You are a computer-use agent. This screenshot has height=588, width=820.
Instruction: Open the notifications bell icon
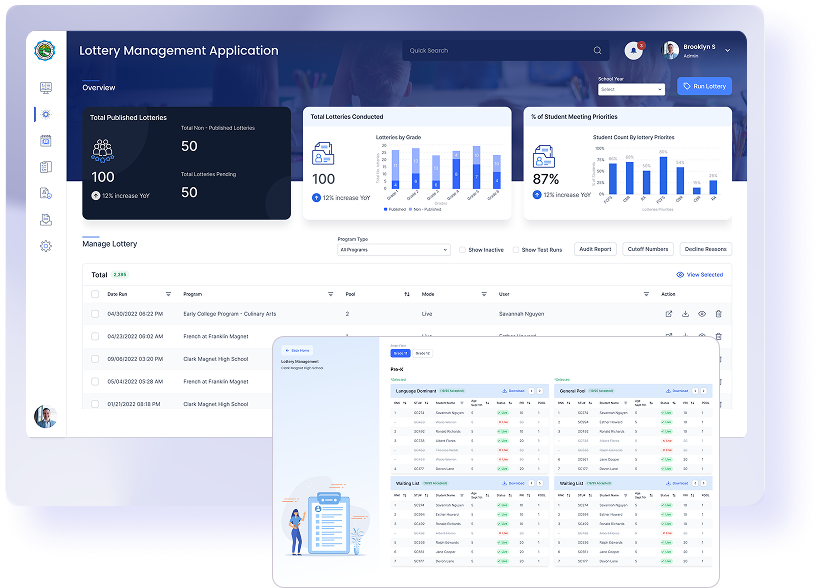click(x=633, y=50)
